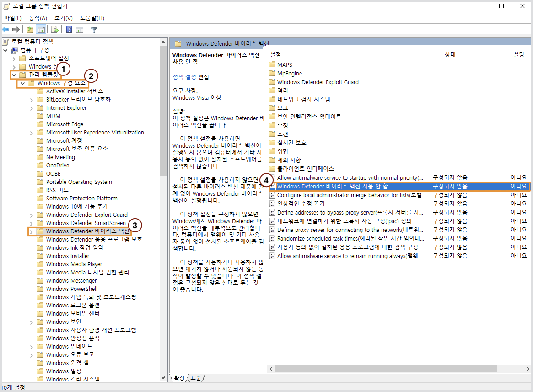
Task: Select NetMeeting in the tree
Action: coord(60,157)
